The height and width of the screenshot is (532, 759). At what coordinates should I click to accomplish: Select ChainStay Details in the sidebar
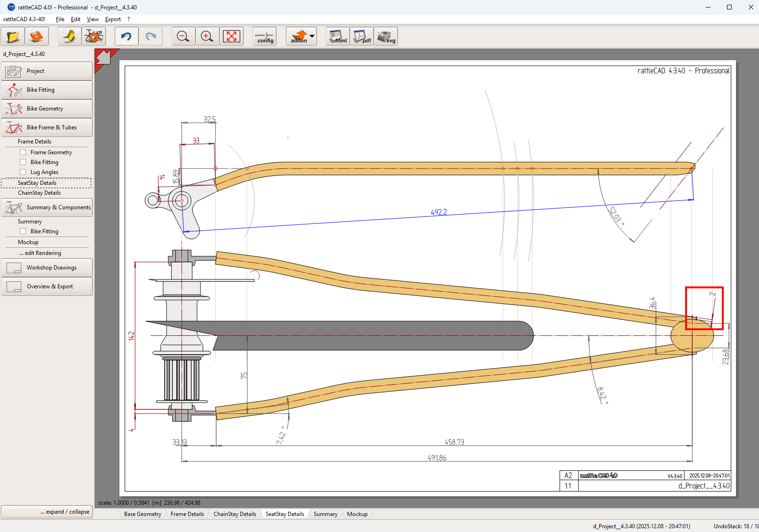pos(40,193)
